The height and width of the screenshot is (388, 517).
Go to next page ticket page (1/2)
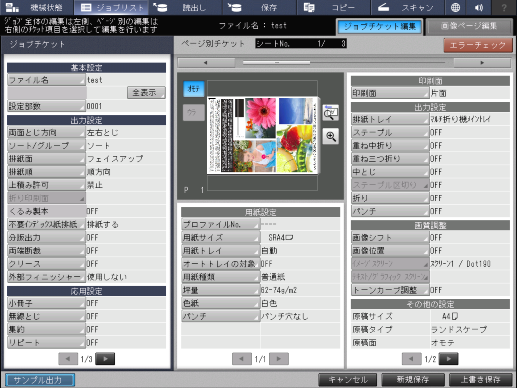coord(449,359)
